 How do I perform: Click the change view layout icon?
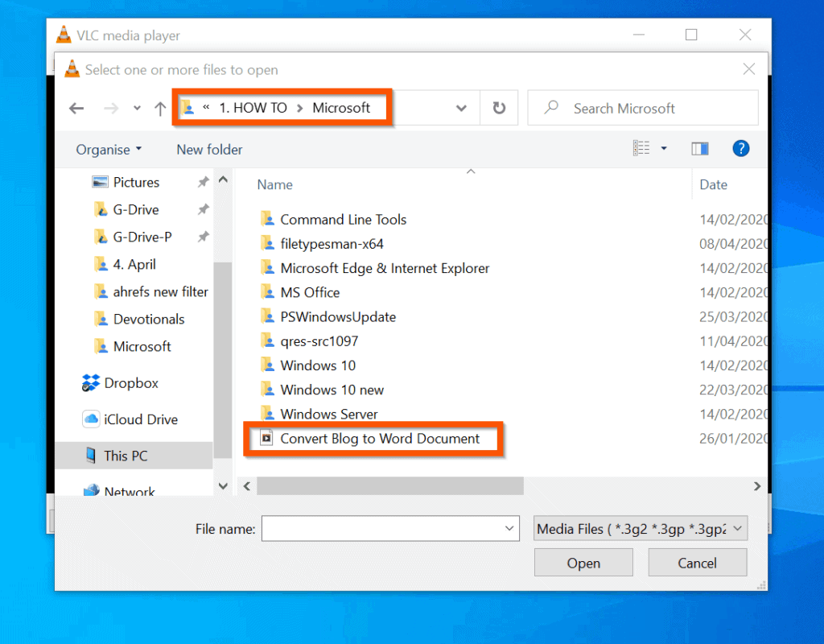(x=641, y=148)
